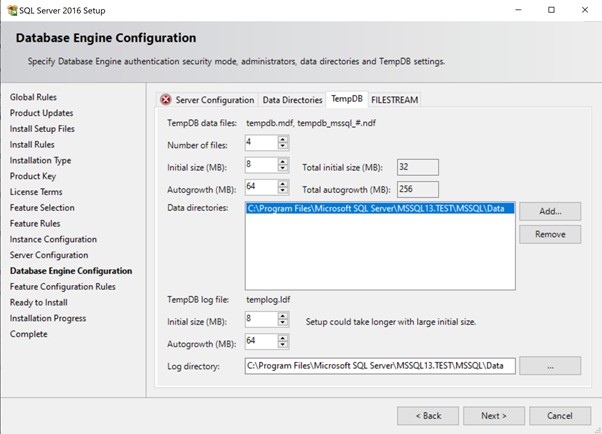Minimize the SQL Server Setup window
Viewport: 602px width, 434px height.
point(518,10)
